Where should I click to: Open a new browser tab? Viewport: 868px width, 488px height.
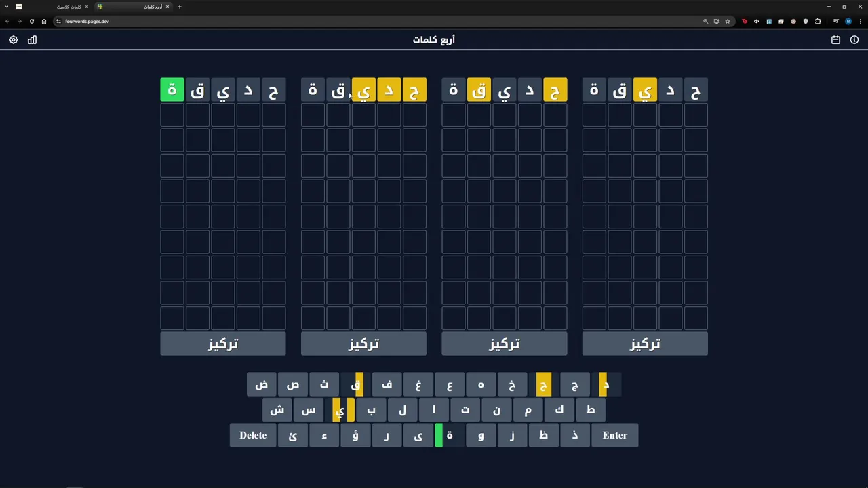coord(180,7)
